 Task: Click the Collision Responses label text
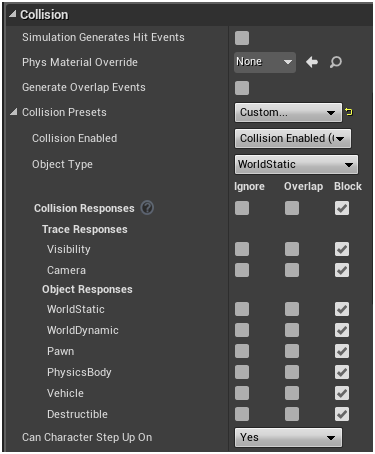(84, 208)
